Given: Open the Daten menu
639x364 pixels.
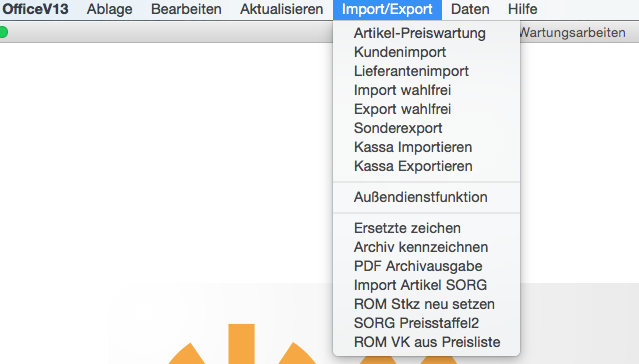Looking at the screenshot, I should (x=470, y=9).
